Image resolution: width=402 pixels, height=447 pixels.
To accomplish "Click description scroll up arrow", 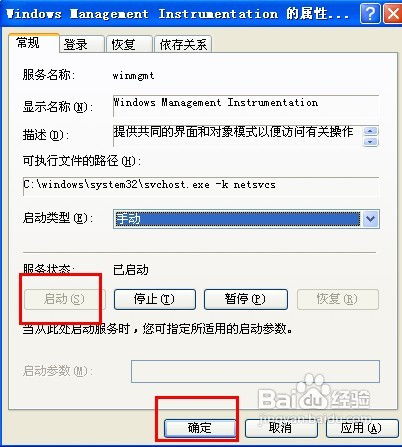I will coord(370,131).
